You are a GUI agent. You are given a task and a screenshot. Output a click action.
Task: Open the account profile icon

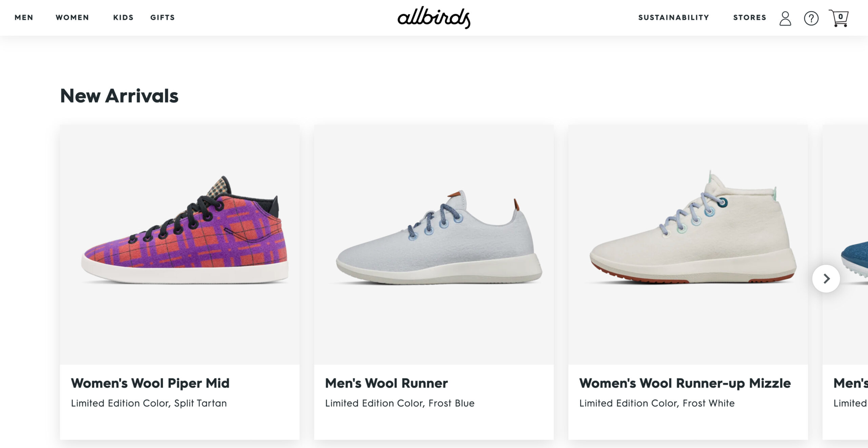pos(785,19)
